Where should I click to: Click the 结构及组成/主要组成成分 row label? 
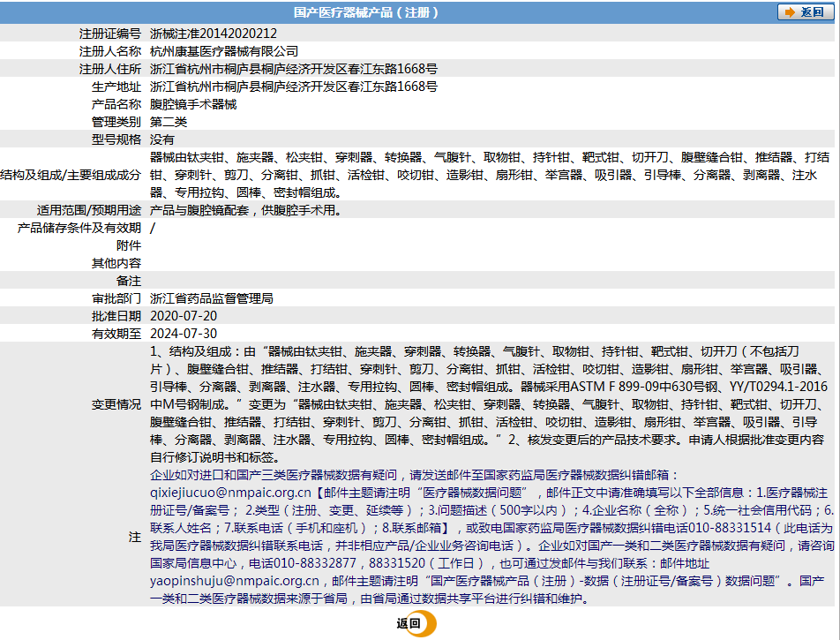pos(71,175)
